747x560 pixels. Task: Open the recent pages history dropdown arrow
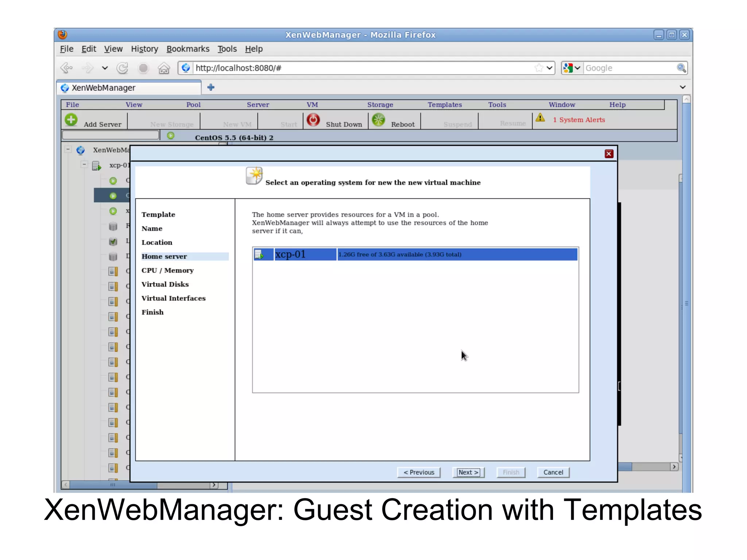pos(105,68)
